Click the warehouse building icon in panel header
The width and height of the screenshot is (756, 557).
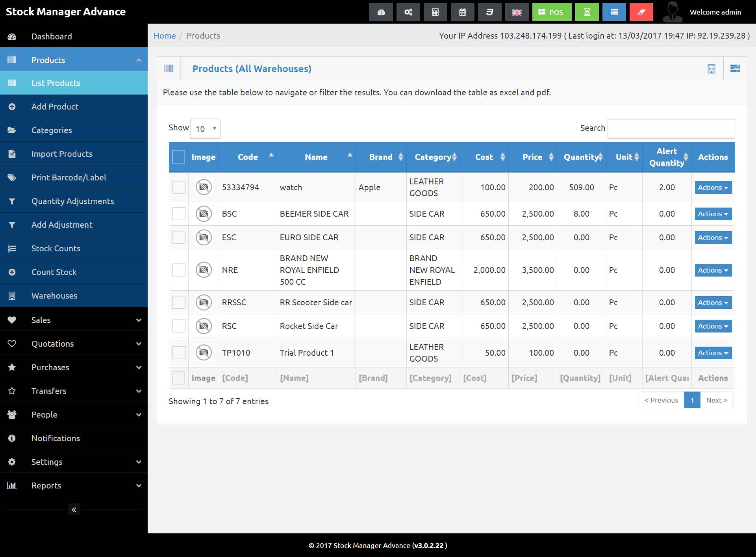(x=711, y=69)
